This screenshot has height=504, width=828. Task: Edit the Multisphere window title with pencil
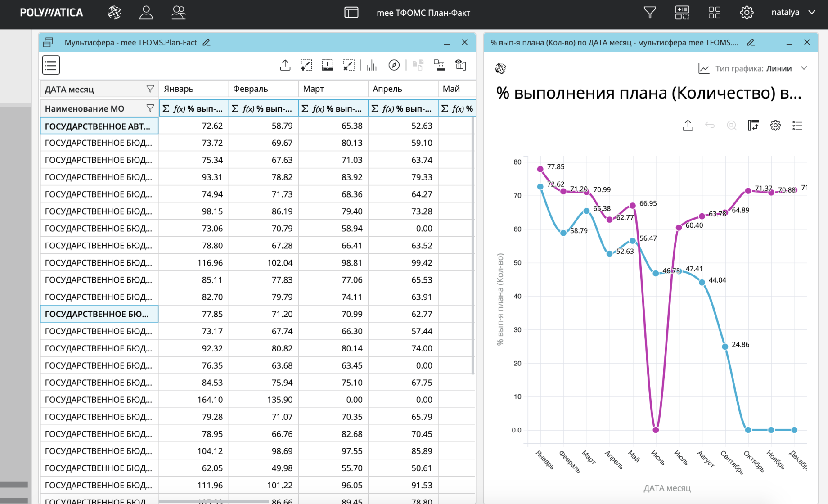(x=207, y=43)
